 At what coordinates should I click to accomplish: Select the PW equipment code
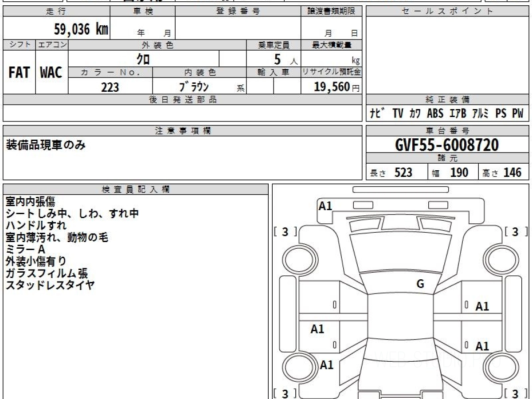point(518,114)
